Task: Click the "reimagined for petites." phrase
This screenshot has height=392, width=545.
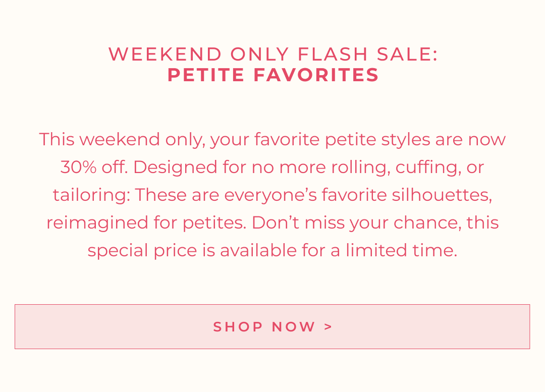Action: [x=146, y=222]
